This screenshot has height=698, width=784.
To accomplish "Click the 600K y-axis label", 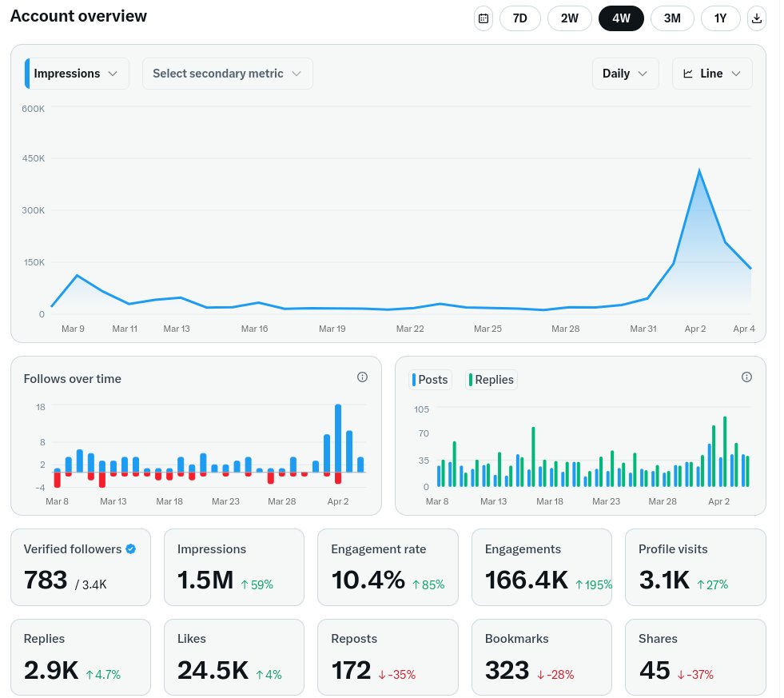I will click(34, 110).
